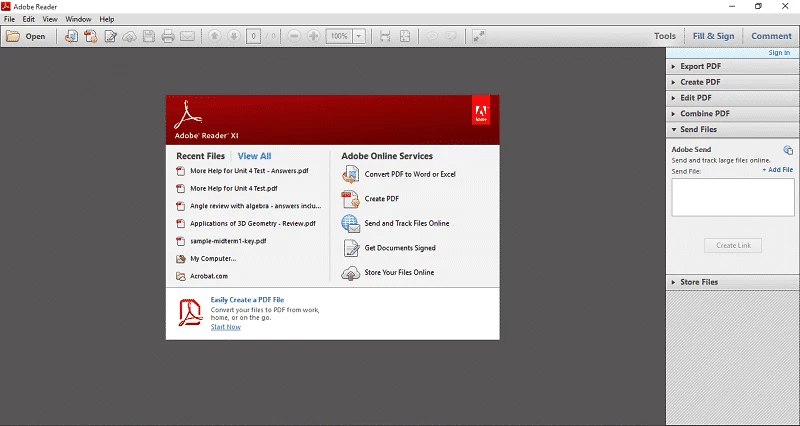
Task: Click the Print icon in the toolbar
Action: point(168,36)
